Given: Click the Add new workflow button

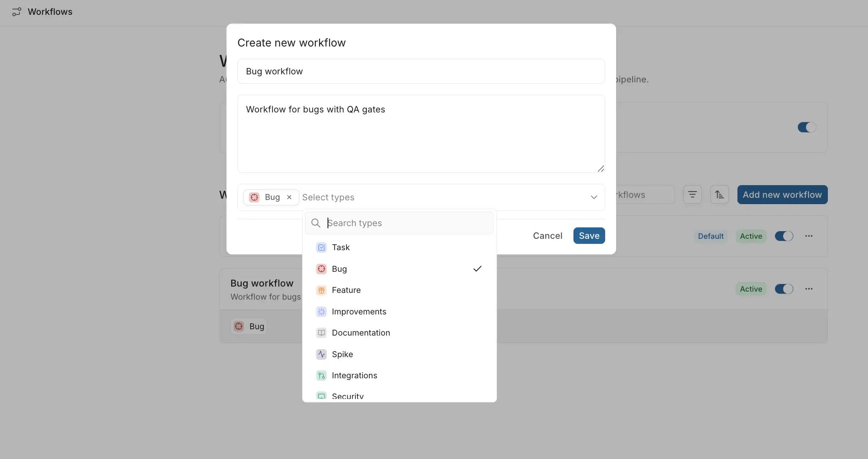Looking at the screenshot, I should [782, 194].
